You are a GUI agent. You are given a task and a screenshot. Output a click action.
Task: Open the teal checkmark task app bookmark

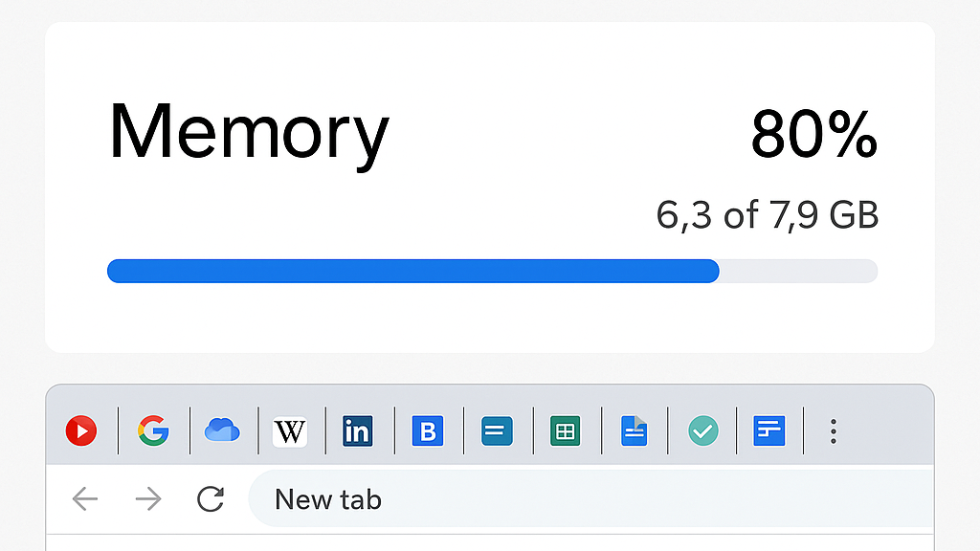coord(702,430)
